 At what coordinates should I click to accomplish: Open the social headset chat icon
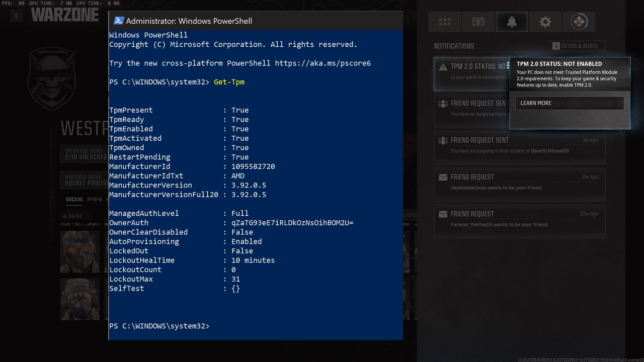click(478, 22)
